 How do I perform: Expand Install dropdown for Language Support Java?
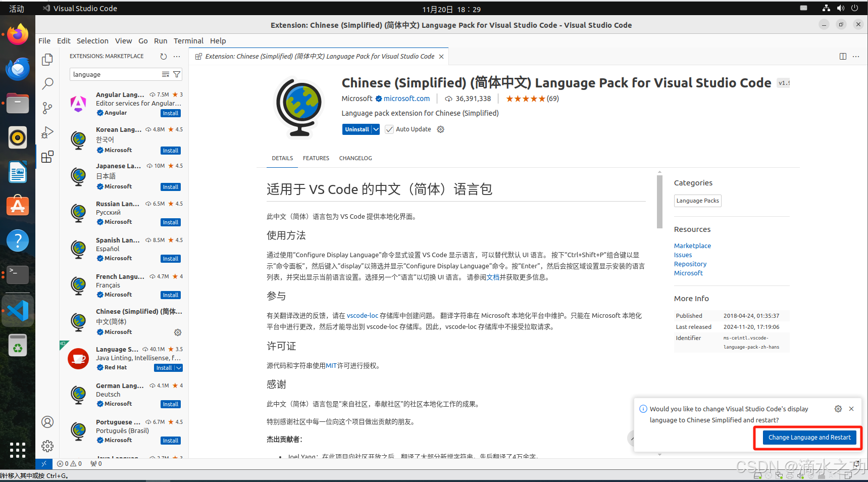[x=179, y=368]
